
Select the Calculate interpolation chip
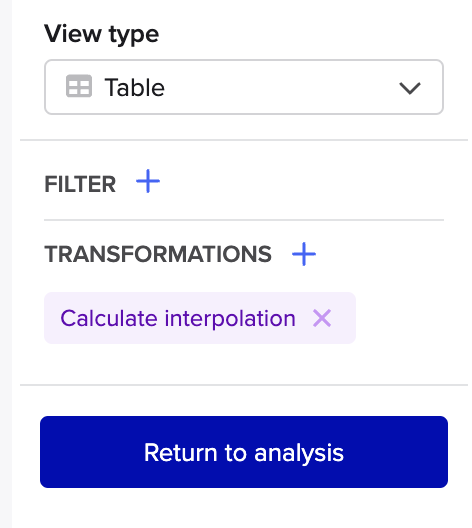click(200, 318)
